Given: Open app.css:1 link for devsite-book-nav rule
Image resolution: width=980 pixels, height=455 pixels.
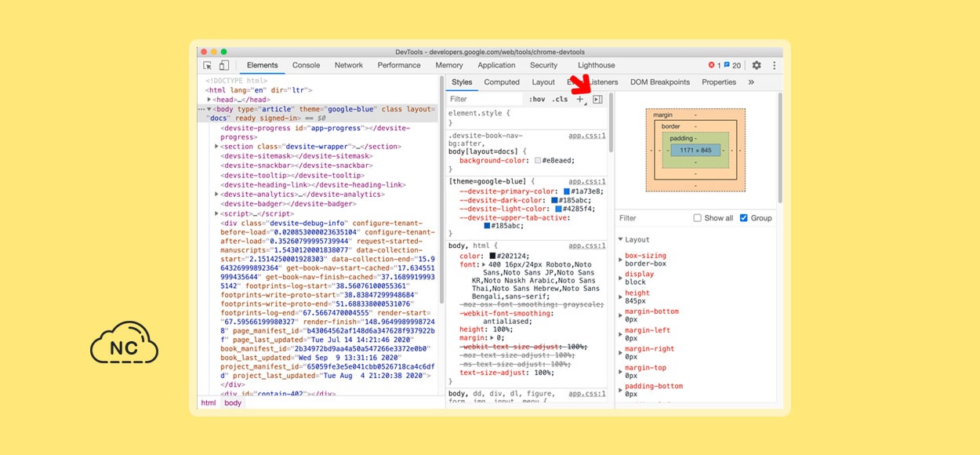Looking at the screenshot, I should 587,136.
